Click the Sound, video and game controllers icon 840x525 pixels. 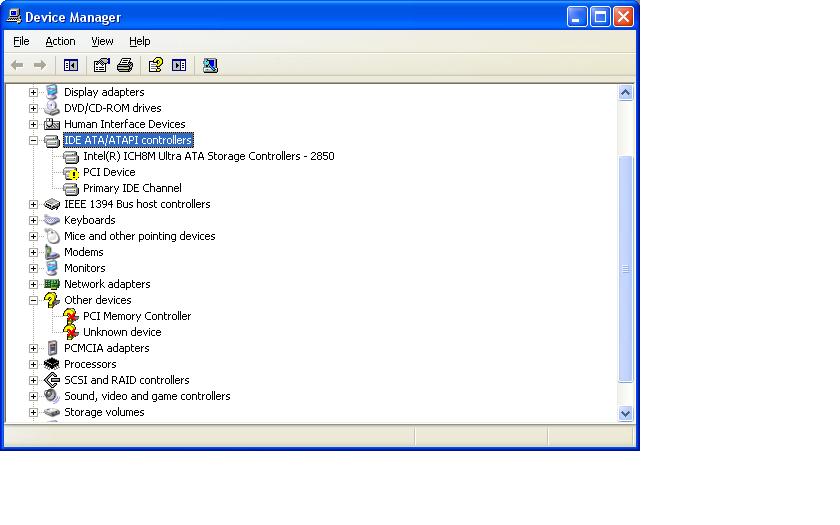click(52, 396)
